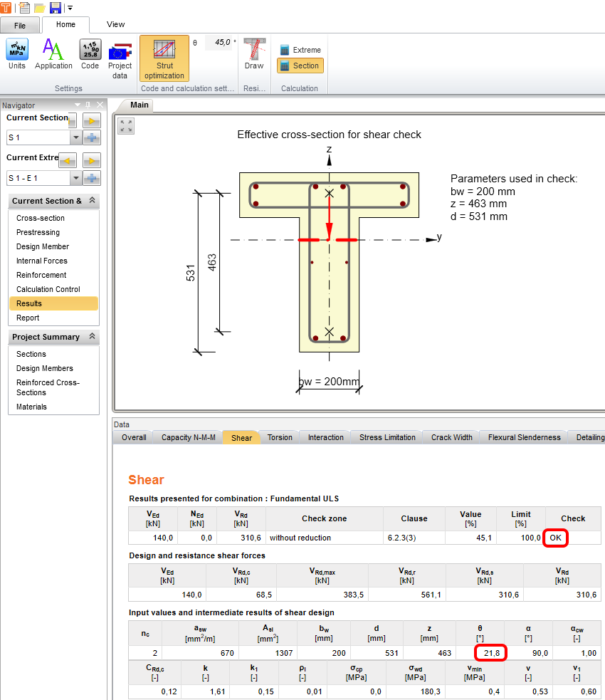Add a new section with the plus button
This screenshot has height=700, width=605.
(x=93, y=137)
